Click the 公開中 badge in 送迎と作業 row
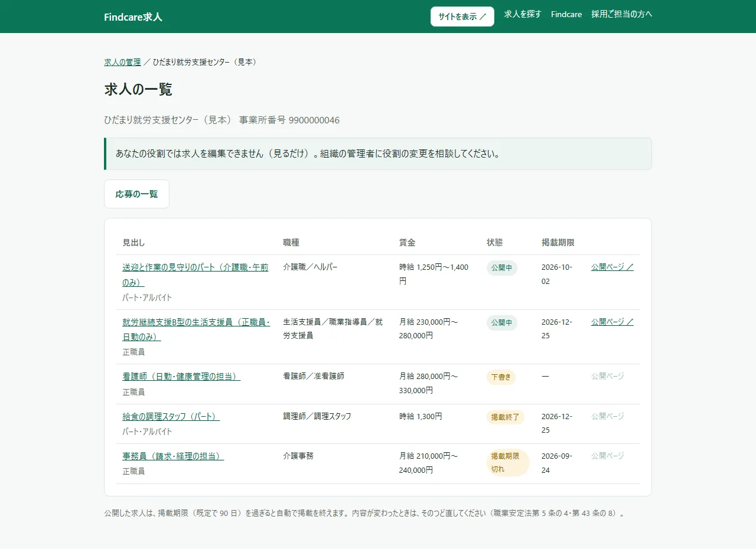 coord(502,268)
